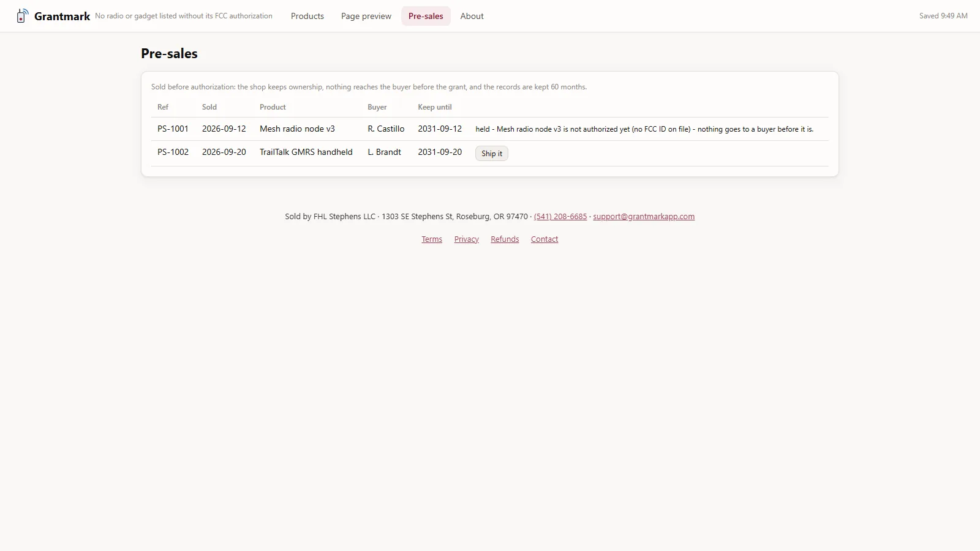Open the Privacy footer link
This screenshot has width=980, height=551.
(x=467, y=239)
